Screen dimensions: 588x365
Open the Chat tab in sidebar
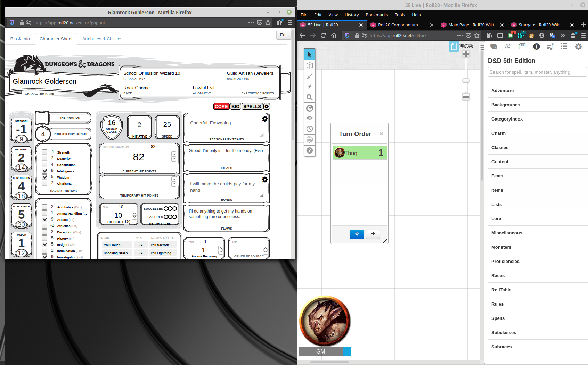493,47
